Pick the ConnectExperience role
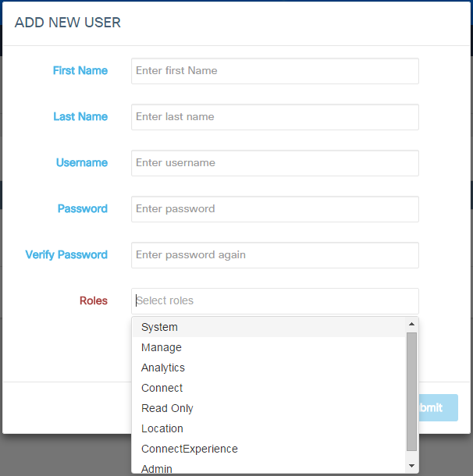Screen dimensions: 473x476 pyautogui.click(x=190, y=449)
